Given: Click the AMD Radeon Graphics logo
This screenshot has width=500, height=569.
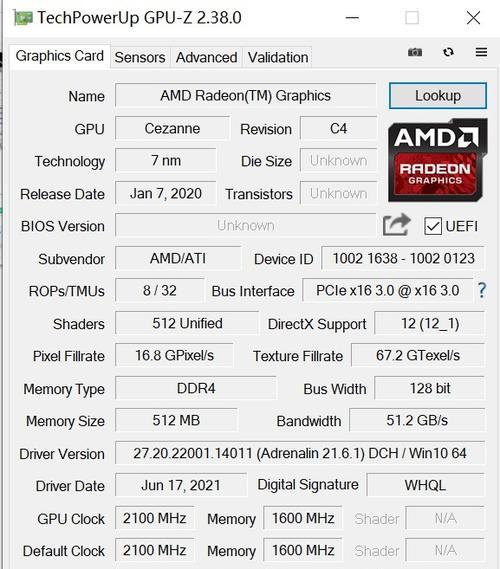Looking at the screenshot, I should pyautogui.click(x=438, y=160).
